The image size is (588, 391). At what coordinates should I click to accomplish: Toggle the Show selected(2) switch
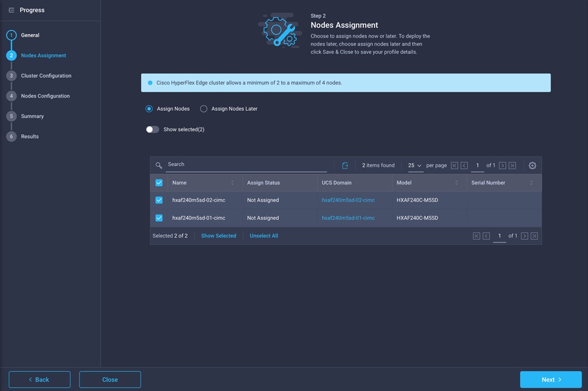153,130
